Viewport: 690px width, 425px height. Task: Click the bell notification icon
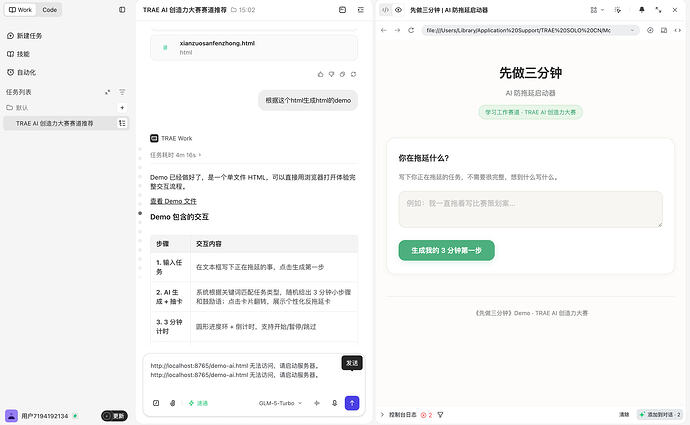(642, 10)
